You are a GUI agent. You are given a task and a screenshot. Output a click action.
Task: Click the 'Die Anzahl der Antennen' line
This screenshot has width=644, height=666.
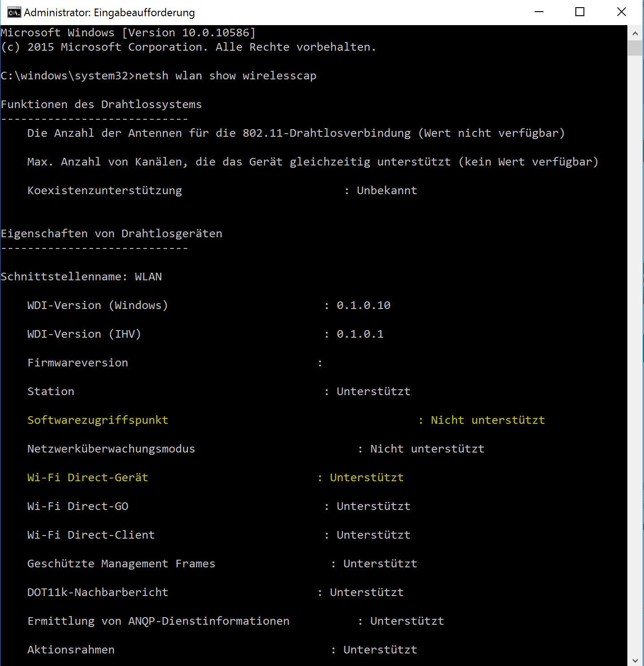[x=296, y=133]
